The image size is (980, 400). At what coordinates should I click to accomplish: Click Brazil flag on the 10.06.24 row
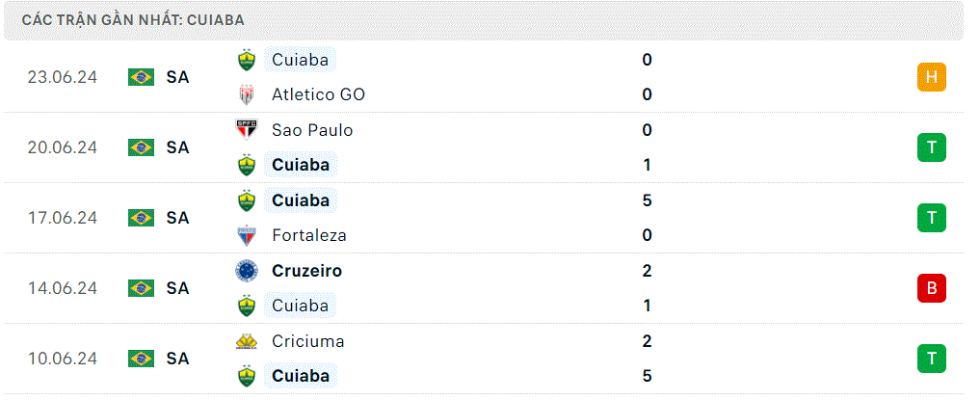click(142, 359)
